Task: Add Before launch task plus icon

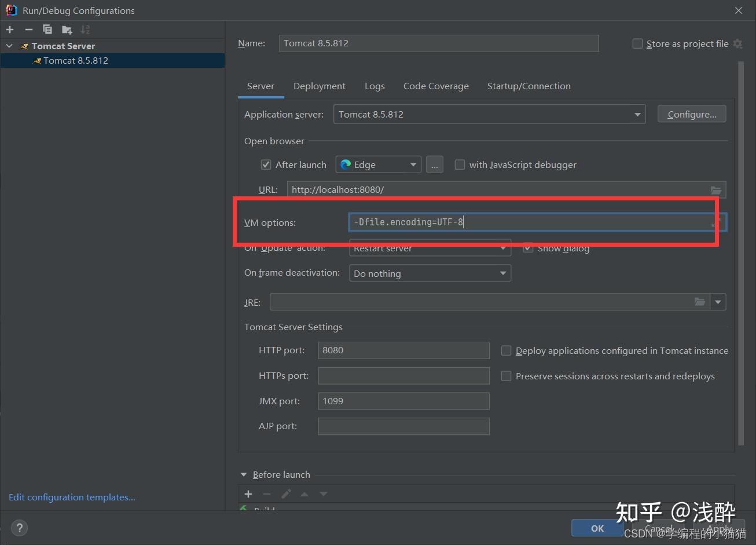Action: click(248, 494)
